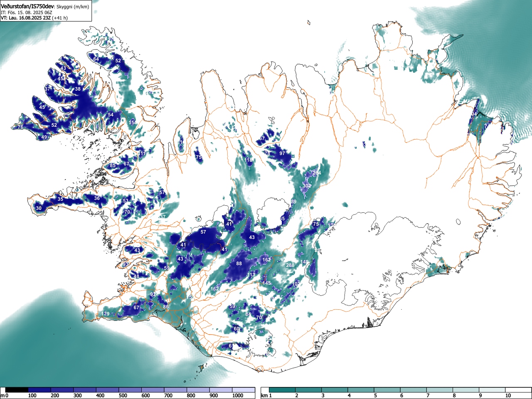Click visibility value 37 in the Westfjords
532x399 pixels.
coord(47,89)
